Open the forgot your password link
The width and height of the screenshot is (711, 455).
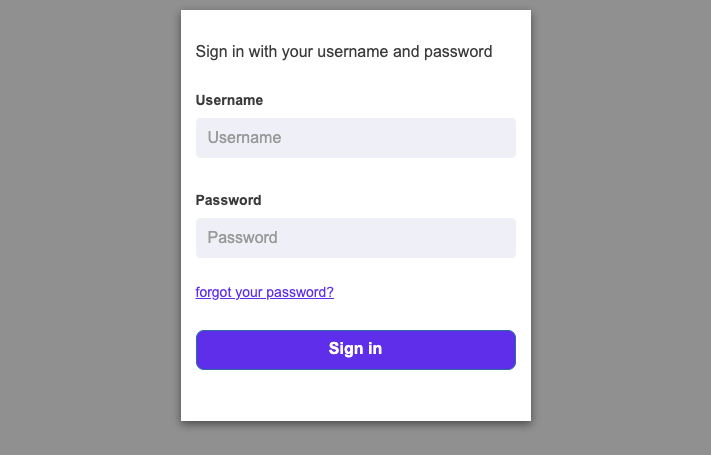click(265, 293)
